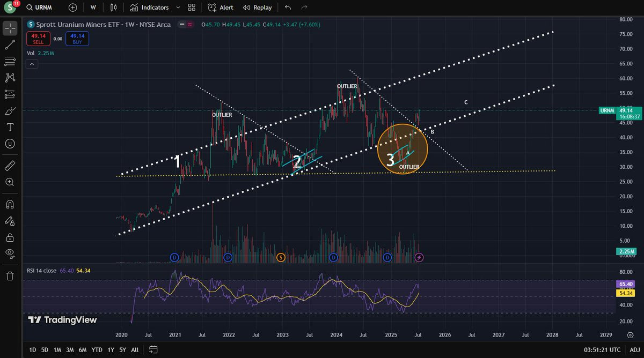Click the blue 49.14 BUY button
This screenshot has width=644, height=358.
[x=77, y=39]
